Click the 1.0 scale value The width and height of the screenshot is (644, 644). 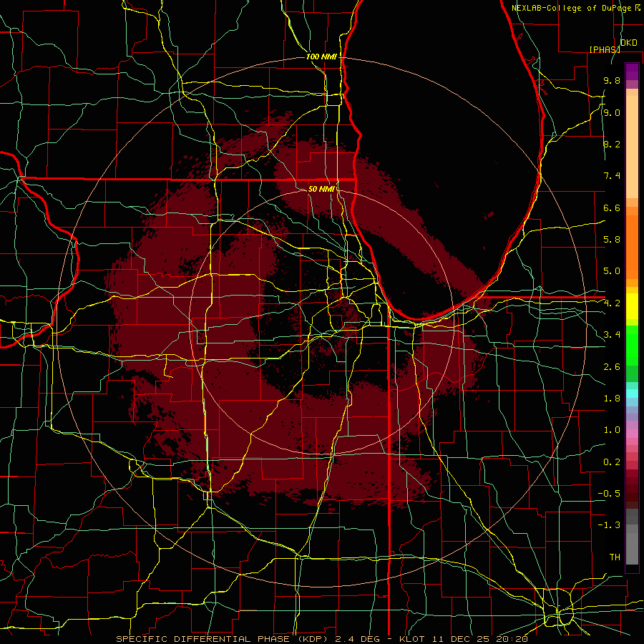tap(612, 430)
